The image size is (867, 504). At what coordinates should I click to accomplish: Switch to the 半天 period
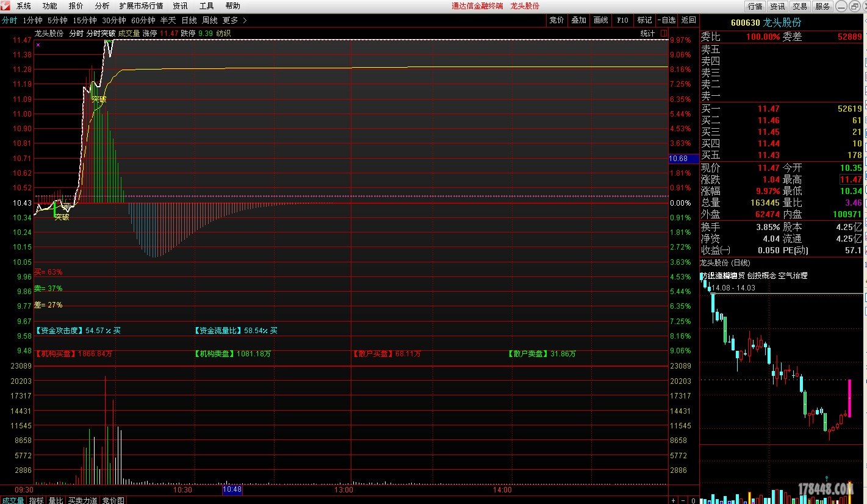coord(168,20)
